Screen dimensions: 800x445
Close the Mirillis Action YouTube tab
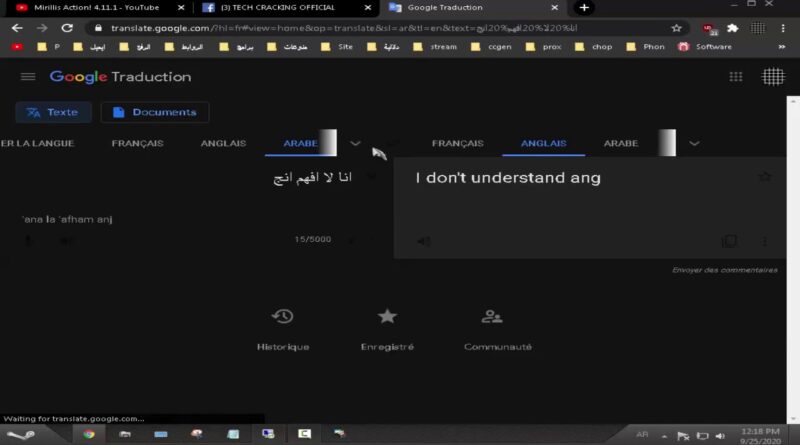coord(181,8)
